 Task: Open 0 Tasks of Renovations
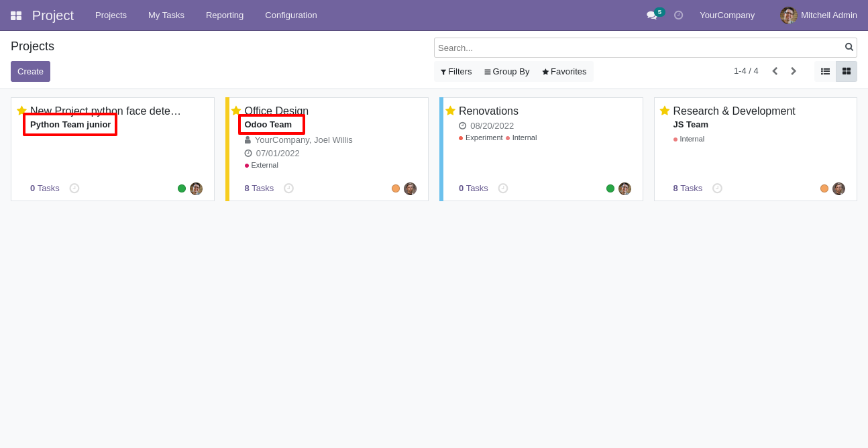[474, 188]
